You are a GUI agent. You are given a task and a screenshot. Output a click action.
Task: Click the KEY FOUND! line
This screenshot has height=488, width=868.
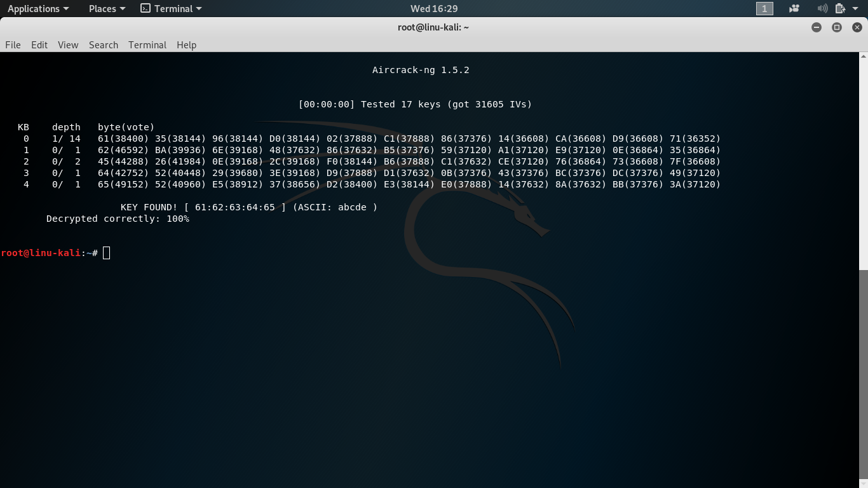249,207
